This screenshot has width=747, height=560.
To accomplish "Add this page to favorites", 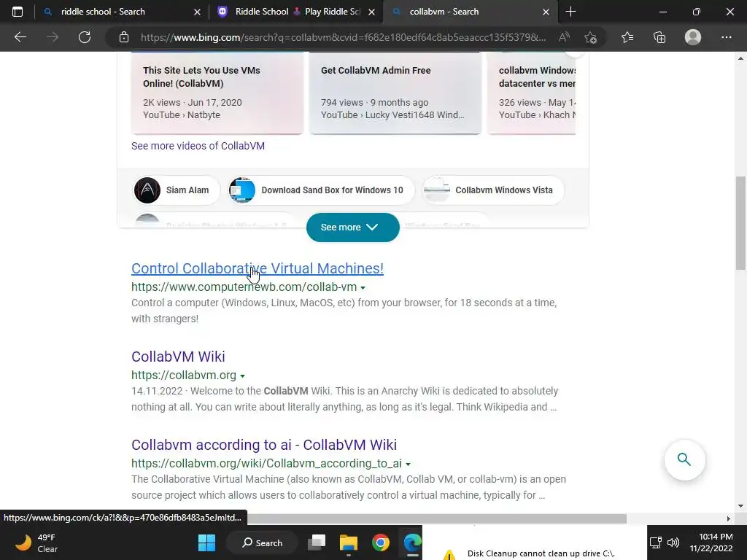I will point(590,37).
